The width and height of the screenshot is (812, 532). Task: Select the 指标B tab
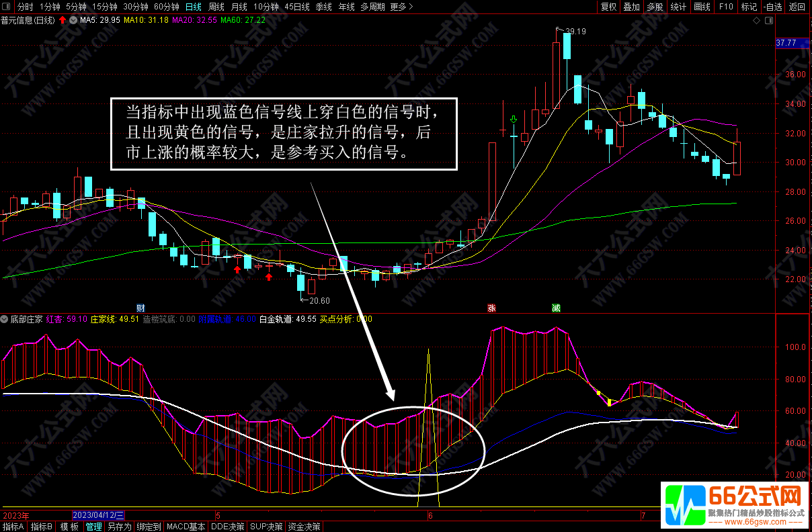42,527
